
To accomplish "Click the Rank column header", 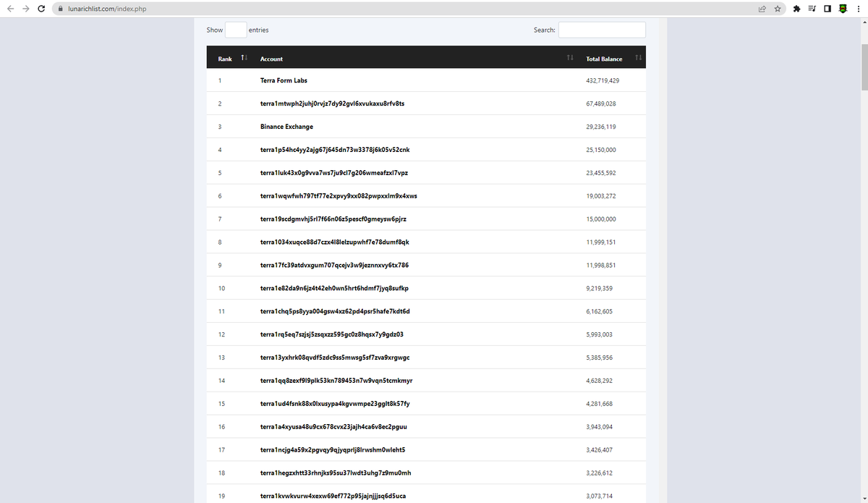I will [x=225, y=59].
